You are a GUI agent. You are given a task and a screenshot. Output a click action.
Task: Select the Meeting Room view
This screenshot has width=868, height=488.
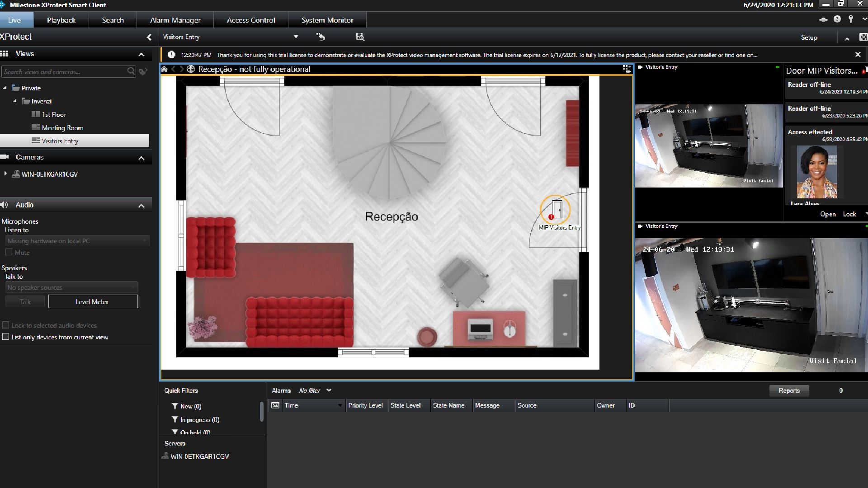(62, 127)
